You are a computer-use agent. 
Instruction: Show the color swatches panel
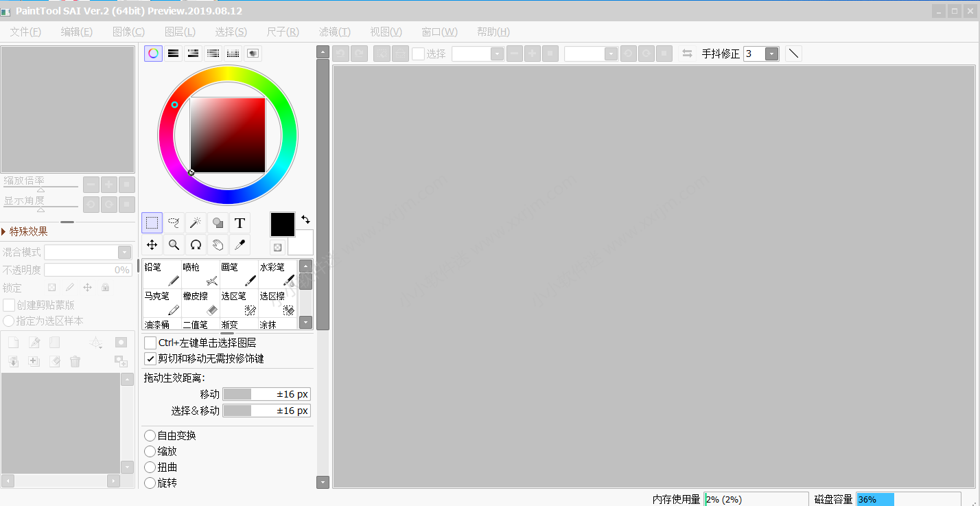click(233, 53)
